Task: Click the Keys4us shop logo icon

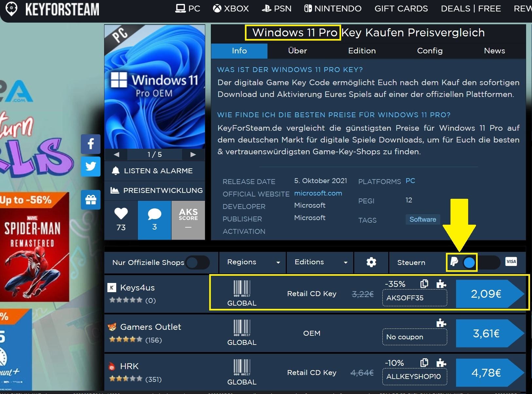Action: pos(112,288)
